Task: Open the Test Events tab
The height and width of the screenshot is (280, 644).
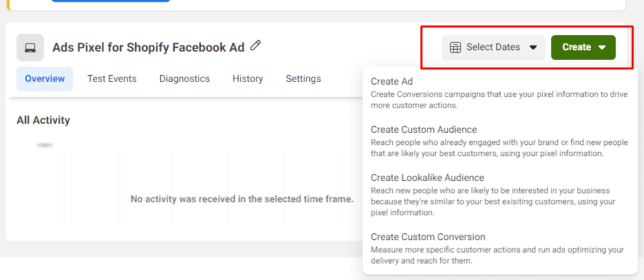Action: pyautogui.click(x=111, y=79)
